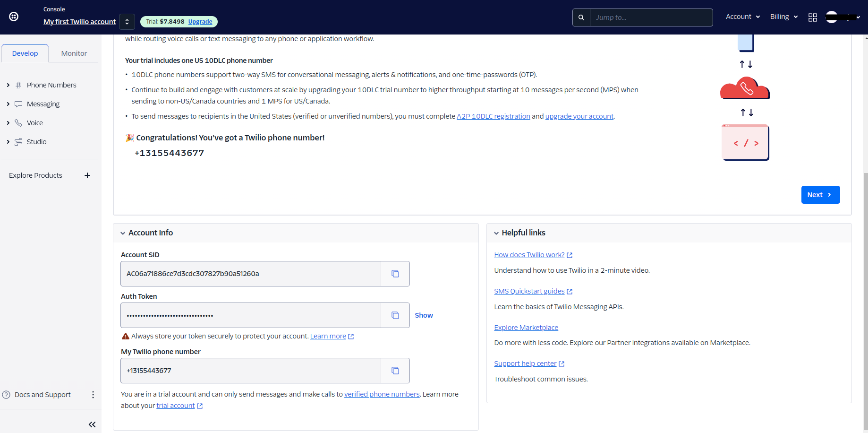This screenshot has height=433, width=868.
Task: Collapse the sidebar with double chevron
Action: coord(92,424)
